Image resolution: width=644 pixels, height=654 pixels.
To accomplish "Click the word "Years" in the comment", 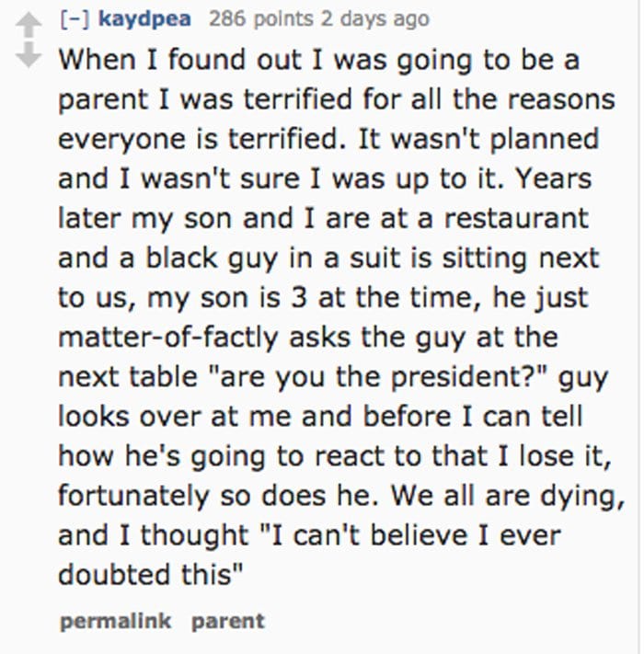I will pos(553,178).
